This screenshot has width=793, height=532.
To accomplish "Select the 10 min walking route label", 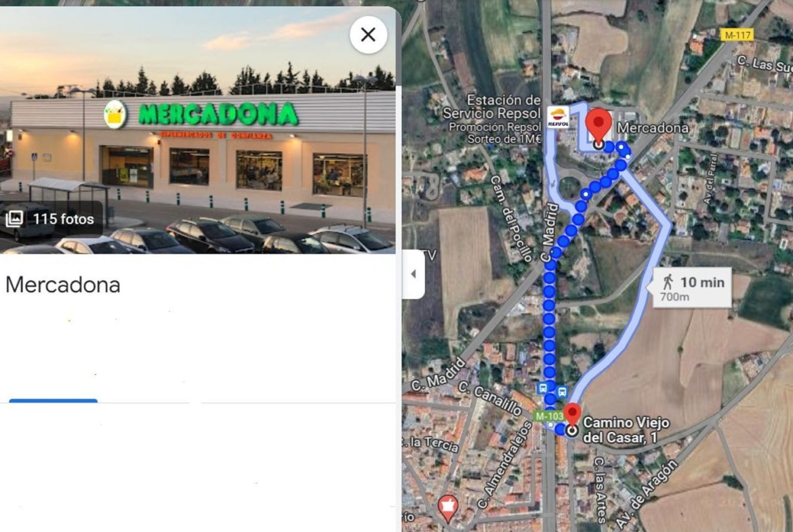I will [x=692, y=288].
